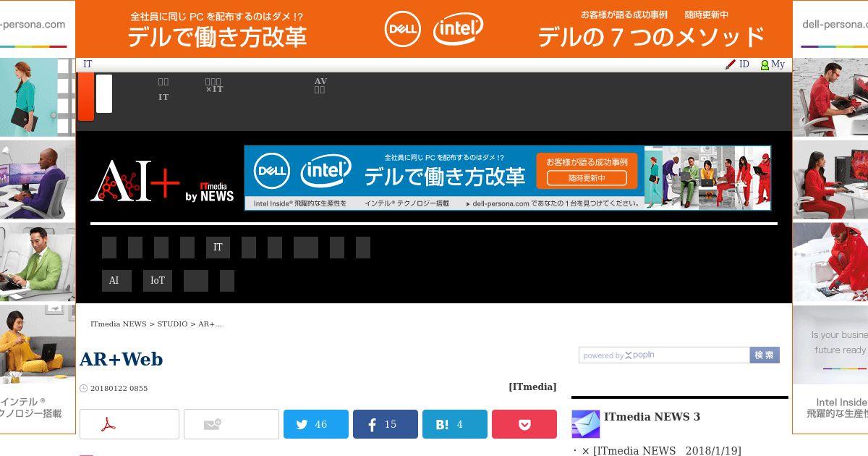This screenshot has width=868, height=456.
Task: Click the dell-persona.com text in the right ad
Action: click(x=835, y=24)
